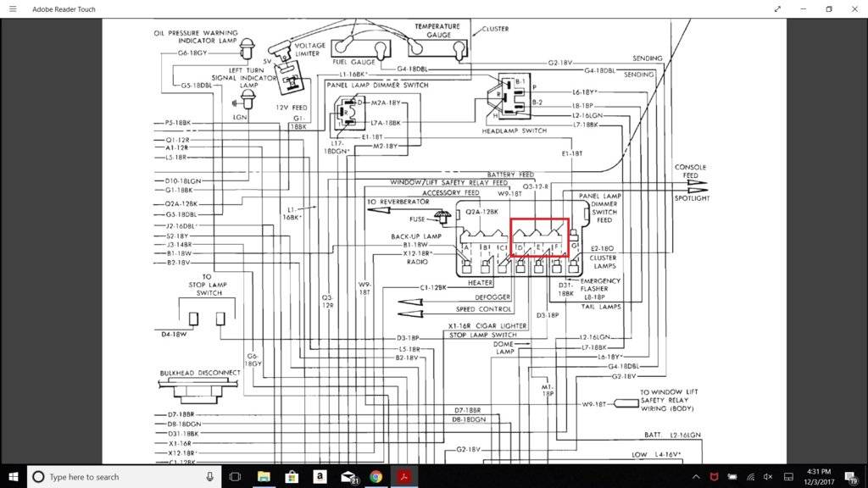Restore down the Adobe Reader window

coord(829,9)
